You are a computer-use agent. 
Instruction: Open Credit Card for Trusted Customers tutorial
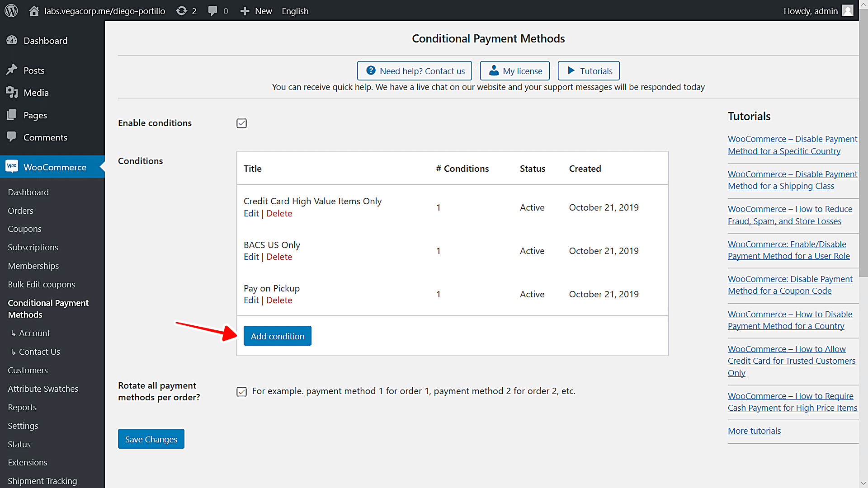pyautogui.click(x=791, y=361)
